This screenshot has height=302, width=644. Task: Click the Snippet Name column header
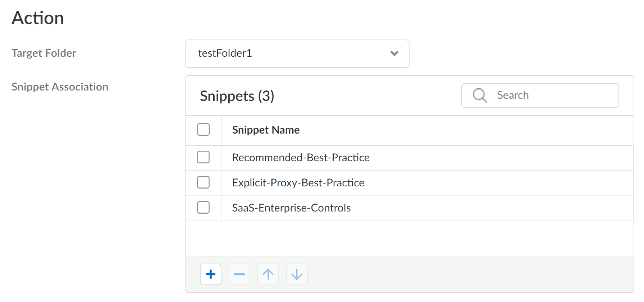tap(266, 130)
